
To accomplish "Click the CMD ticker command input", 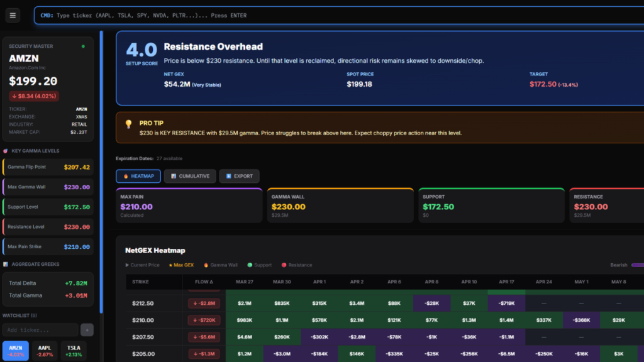I will pos(340,16).
